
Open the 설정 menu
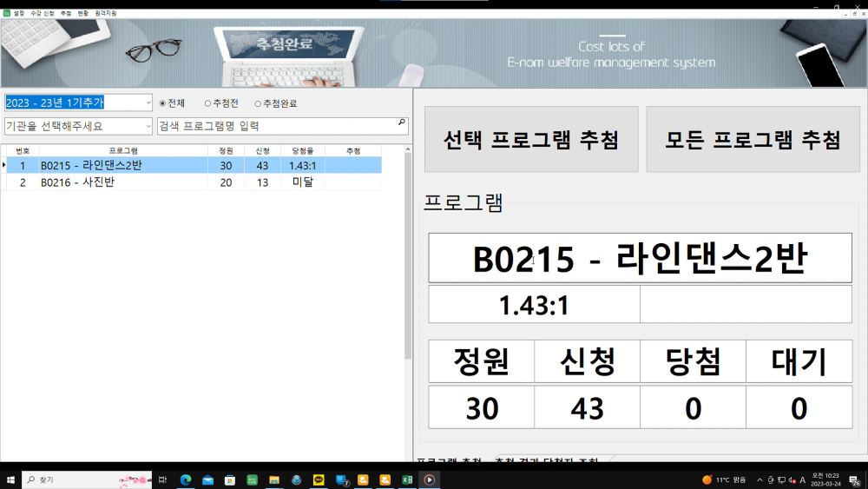point(19,13)
